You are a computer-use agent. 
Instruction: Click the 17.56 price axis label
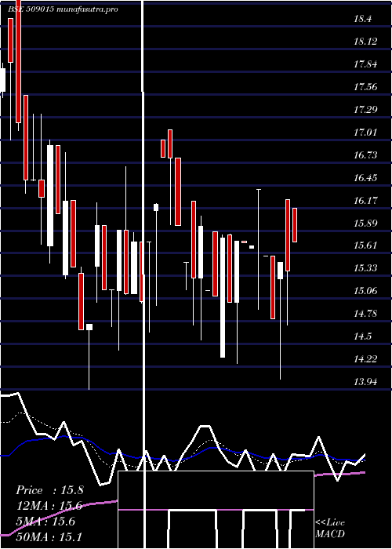(365, 87)
